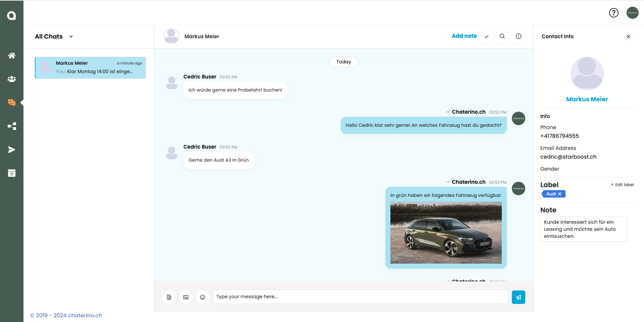Search within the conversation

pyautogui.click(x=502, y=36)
